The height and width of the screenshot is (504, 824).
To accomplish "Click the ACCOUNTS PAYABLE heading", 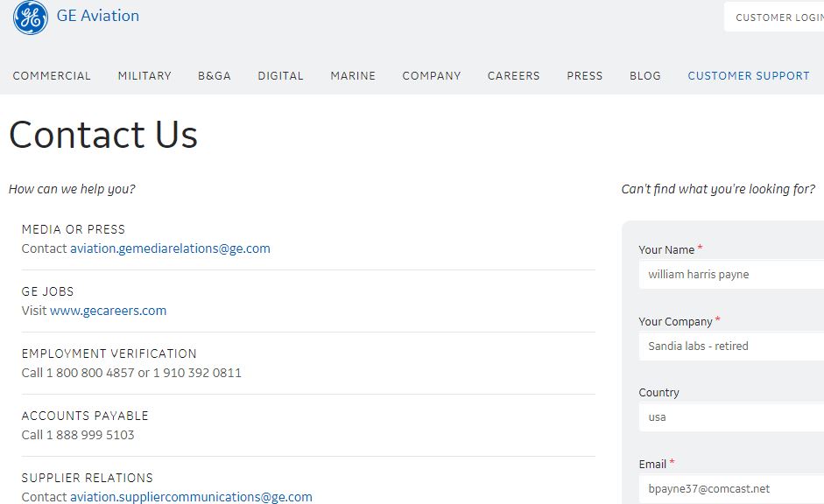I will point(85,416).
